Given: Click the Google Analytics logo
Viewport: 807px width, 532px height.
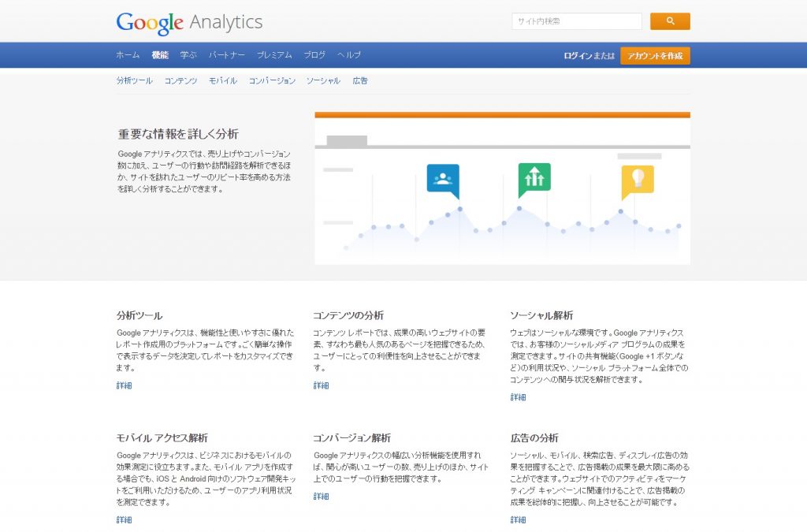Looking at the screenshot, I should coord(190,21).
